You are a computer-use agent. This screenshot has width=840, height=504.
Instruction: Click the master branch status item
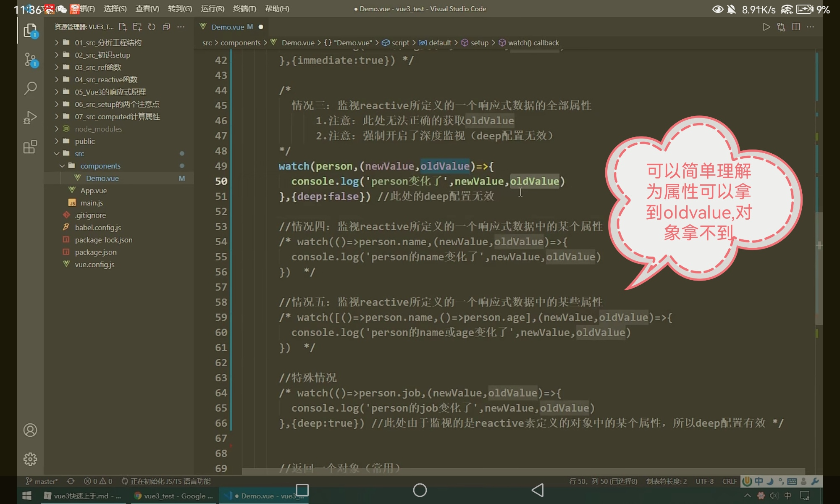(42, 481)
